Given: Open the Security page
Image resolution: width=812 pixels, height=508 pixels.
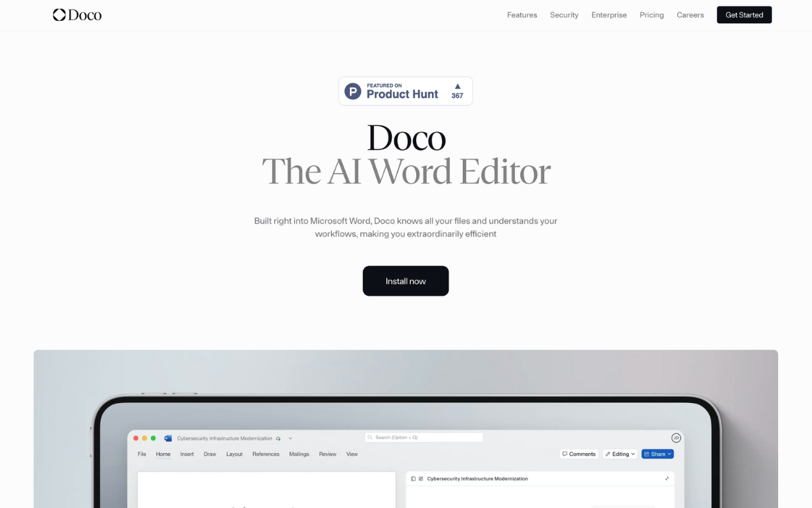Looking at the screenshot, I should pyautogui.click(x=564, y=15).
